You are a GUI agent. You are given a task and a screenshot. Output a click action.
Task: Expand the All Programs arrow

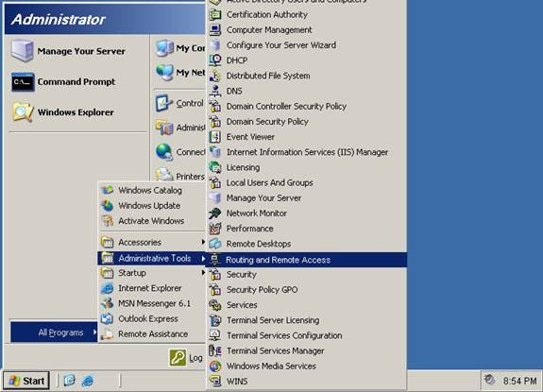pos(94,332)
